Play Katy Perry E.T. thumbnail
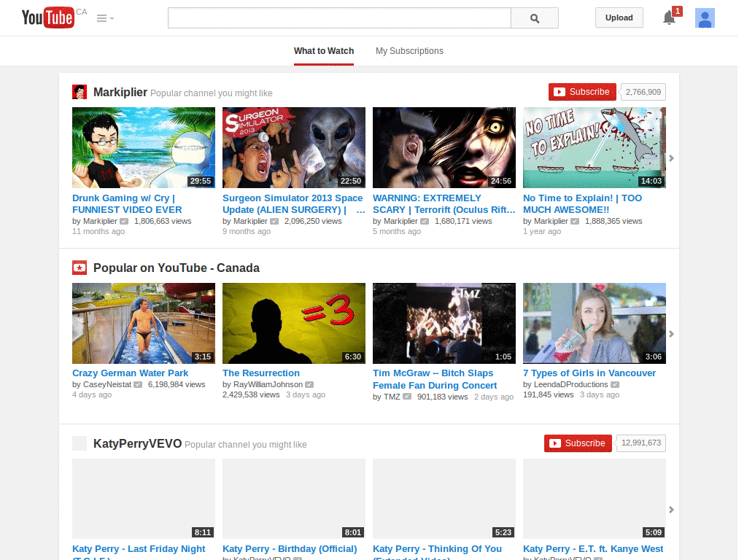This screenshot has width=747, height=560. coord(595,499)
